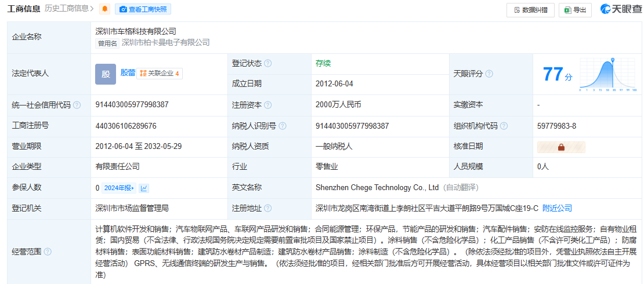Click help icon next to 注册地址
Screen dimensions: 644x284
click(x=268, y=209)
